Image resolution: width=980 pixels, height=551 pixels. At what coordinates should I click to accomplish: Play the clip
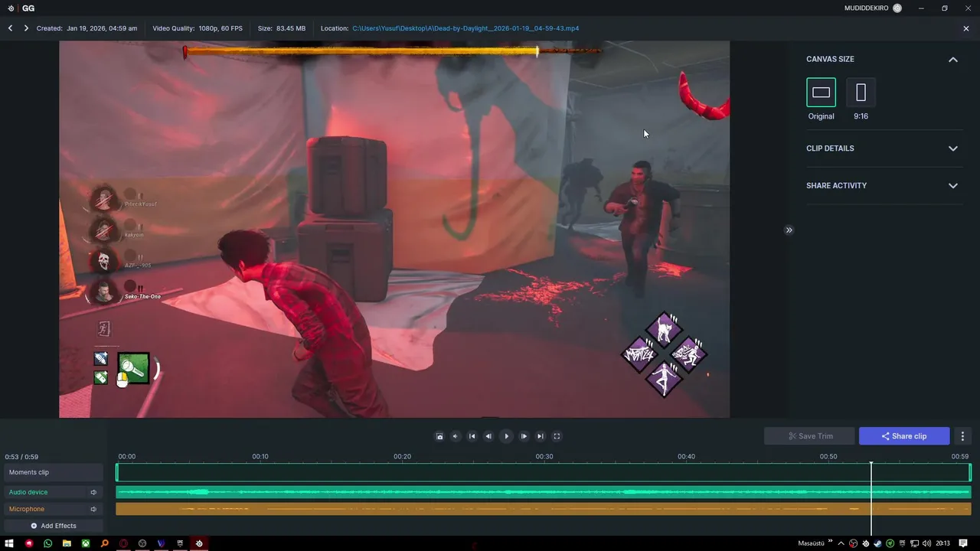click(506, 436)
